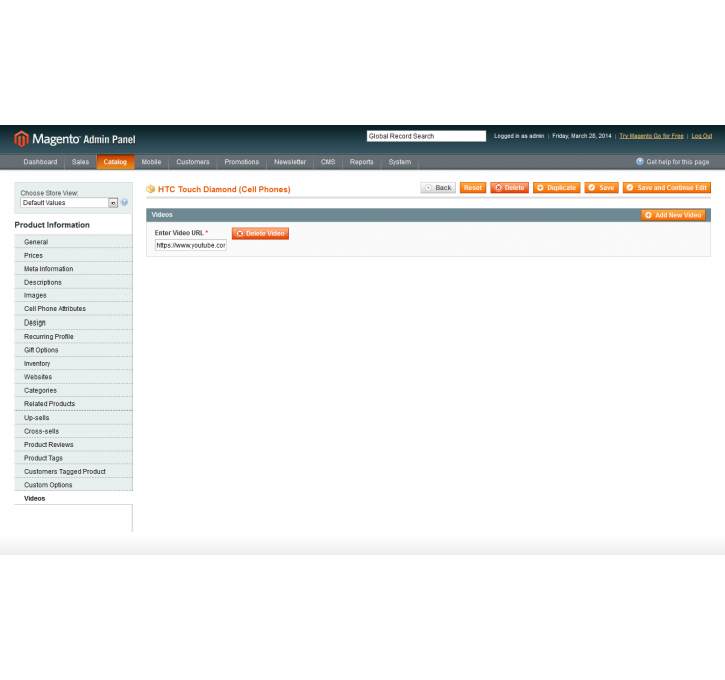
Task: Click the 'Friday, March 28, 2014' date text
Action: coord(582,136)
